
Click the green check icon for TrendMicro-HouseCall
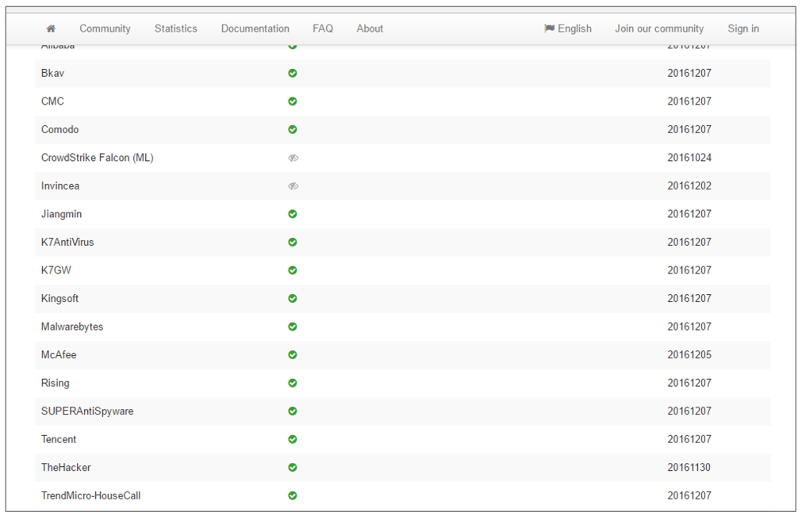[292, 495]
